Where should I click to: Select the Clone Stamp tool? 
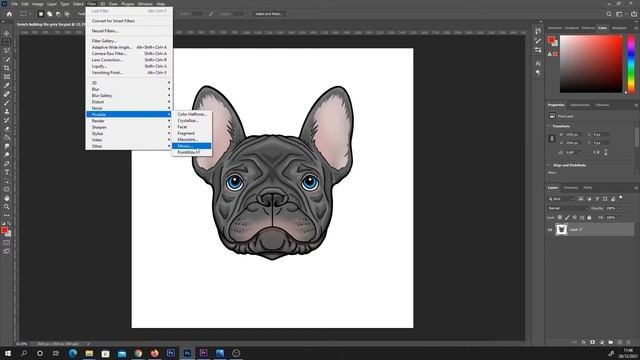(x=7, y=111)
